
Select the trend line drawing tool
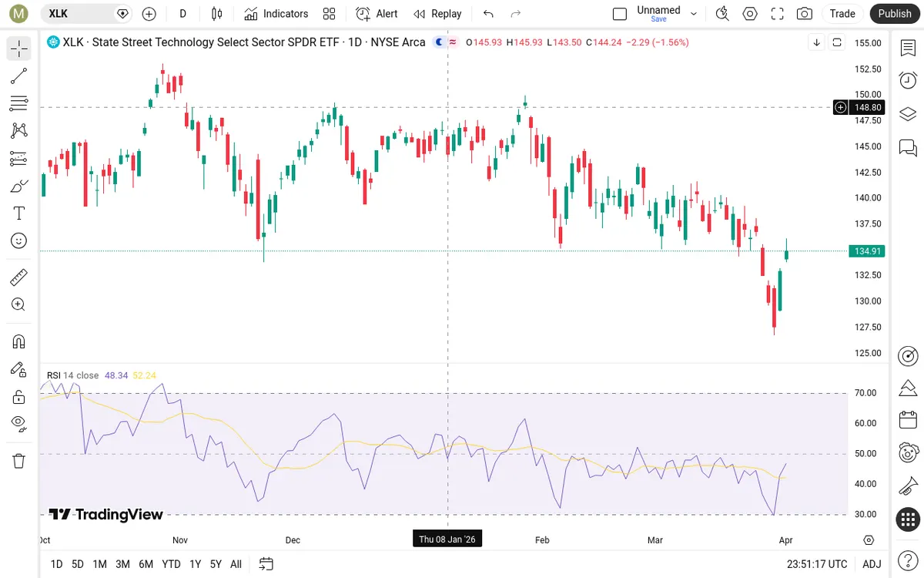pyautogui.click(x=19, y=76)
